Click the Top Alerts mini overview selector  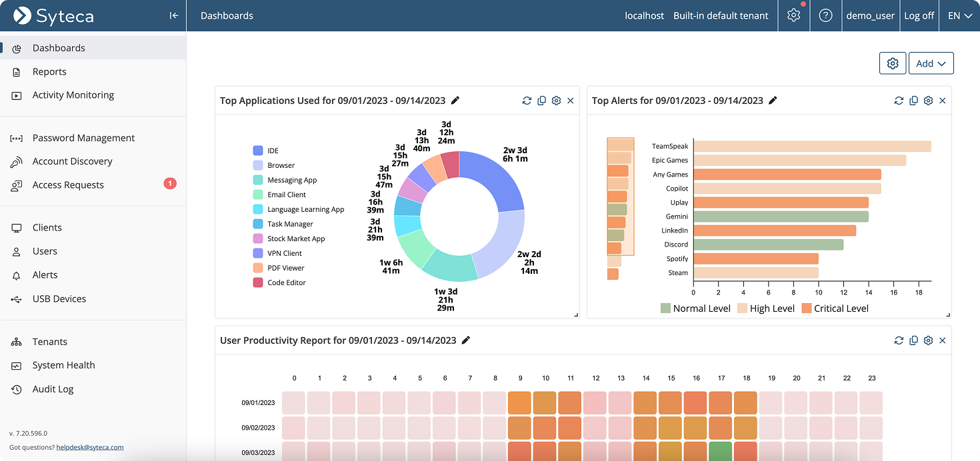(621, 197)
